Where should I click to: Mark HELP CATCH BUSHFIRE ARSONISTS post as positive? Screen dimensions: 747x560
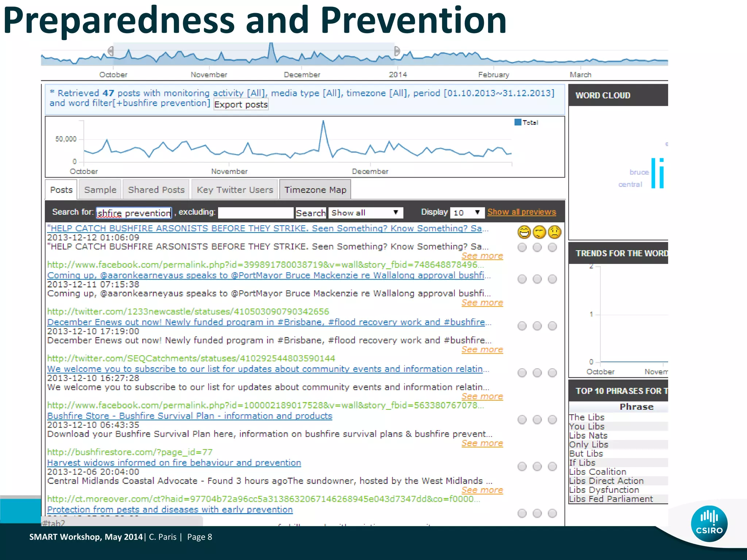coord(522,248)
